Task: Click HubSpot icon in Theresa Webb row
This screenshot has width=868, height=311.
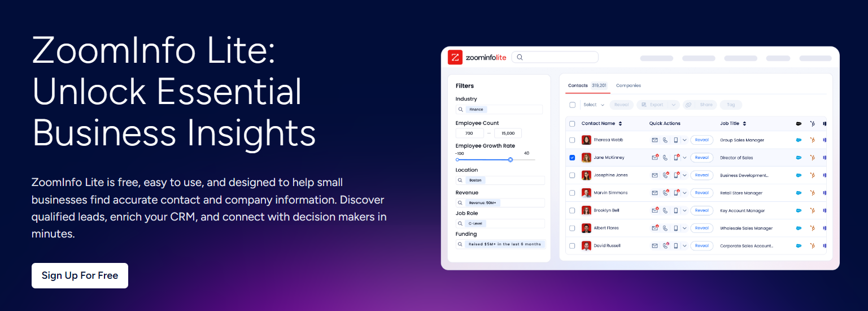Action: click(x=813, y=140)
